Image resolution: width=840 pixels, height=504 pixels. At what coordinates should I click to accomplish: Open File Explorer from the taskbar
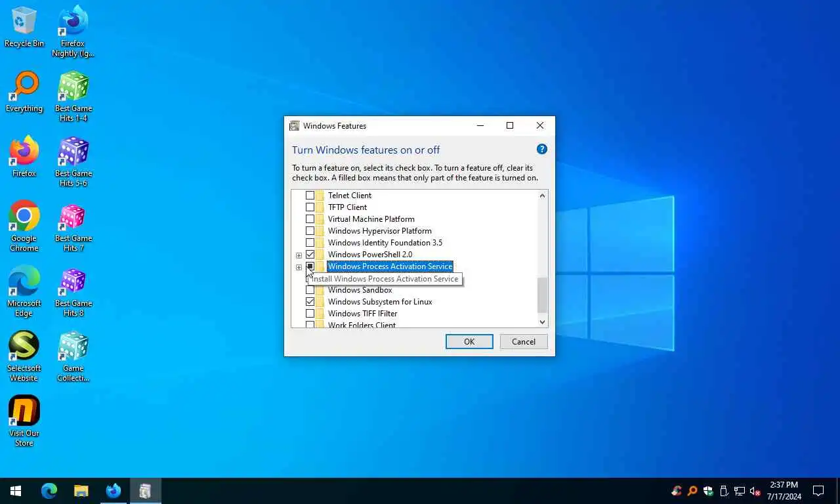[x=81, y=491]
